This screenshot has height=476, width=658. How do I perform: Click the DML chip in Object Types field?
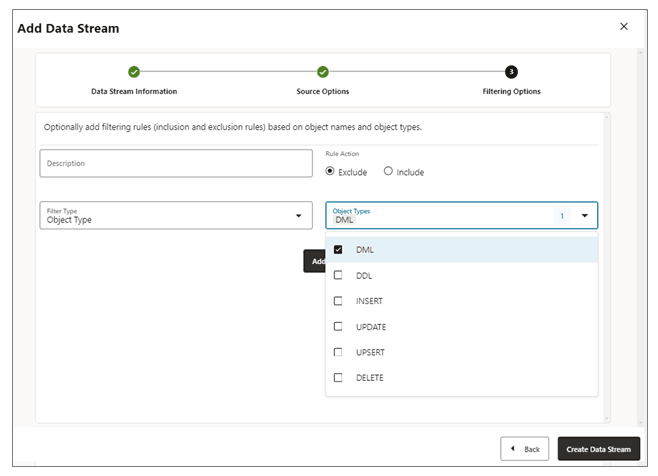point(344,220)
